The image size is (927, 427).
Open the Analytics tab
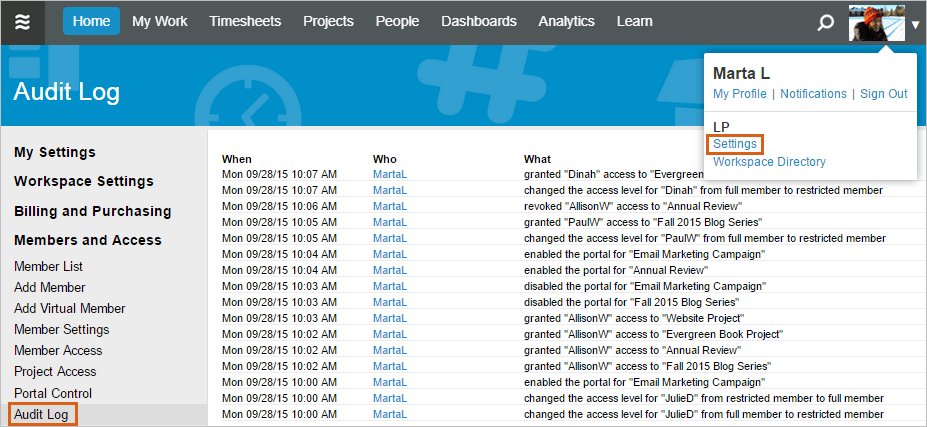(566, 21)
